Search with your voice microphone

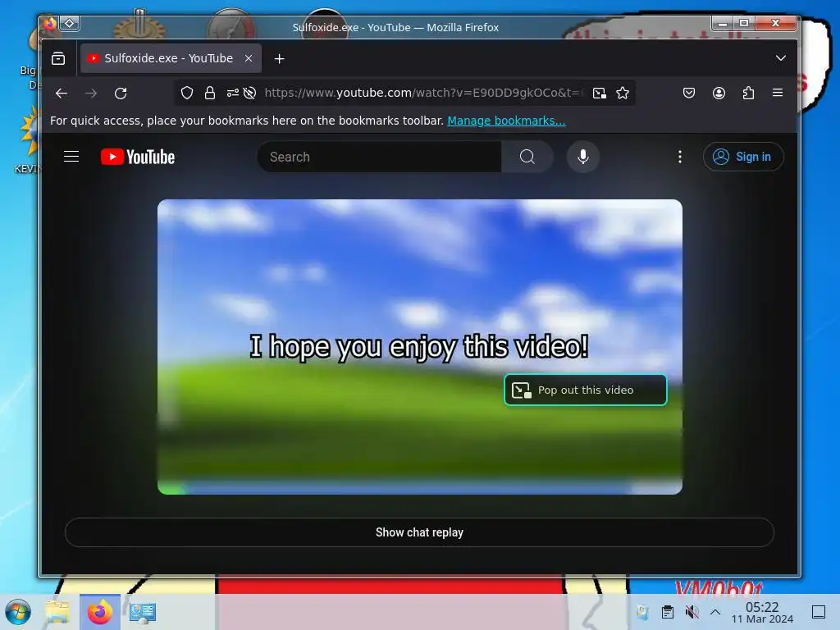[583, 157]
